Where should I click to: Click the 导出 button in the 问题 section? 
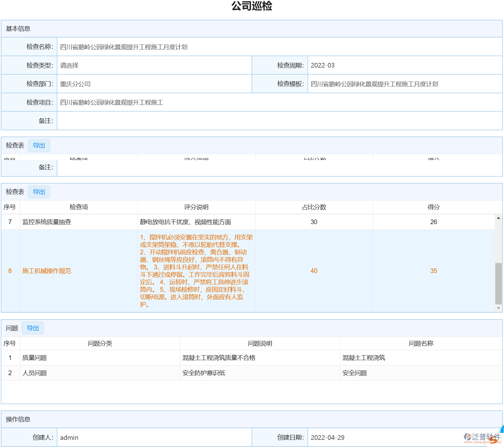(33, 328)
